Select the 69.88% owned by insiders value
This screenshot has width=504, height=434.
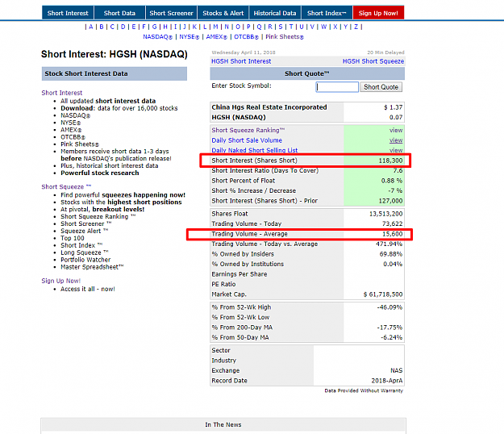tap(391, 254)
